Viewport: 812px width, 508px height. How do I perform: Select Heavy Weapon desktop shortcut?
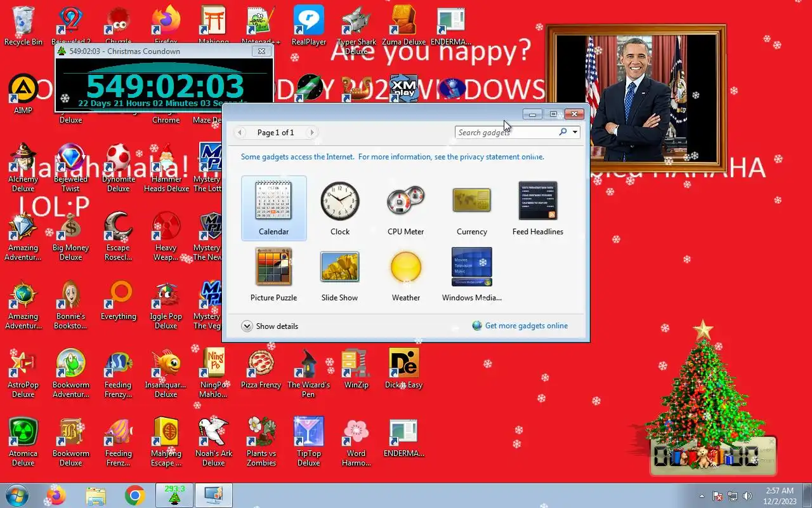166,236
